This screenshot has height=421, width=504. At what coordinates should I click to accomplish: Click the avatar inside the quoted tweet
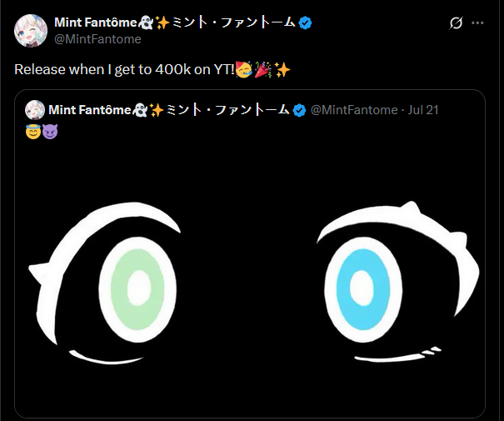[x=35, y=110]
